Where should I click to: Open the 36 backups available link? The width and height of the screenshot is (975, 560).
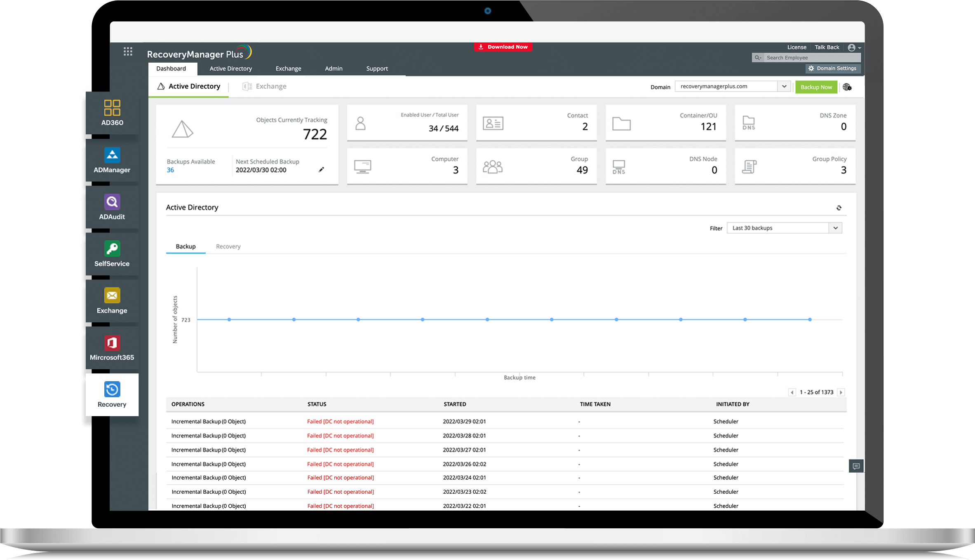point(170,170)
